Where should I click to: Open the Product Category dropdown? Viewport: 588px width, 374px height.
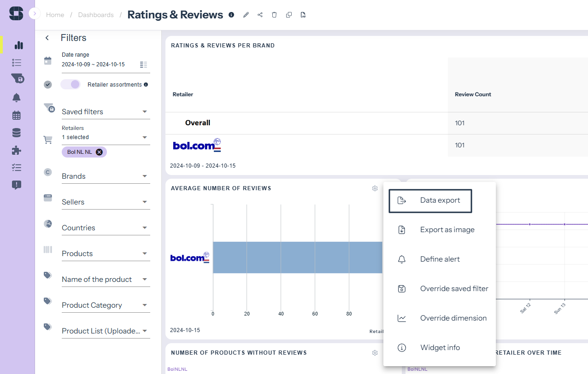click(106, 305)
